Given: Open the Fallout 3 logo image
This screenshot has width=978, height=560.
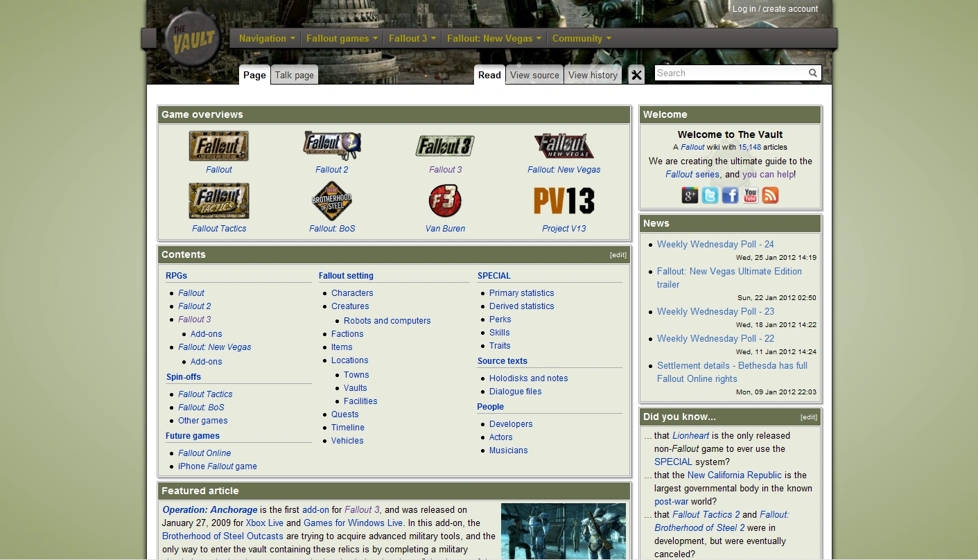Looking at the screenshot, I should 445,146.
